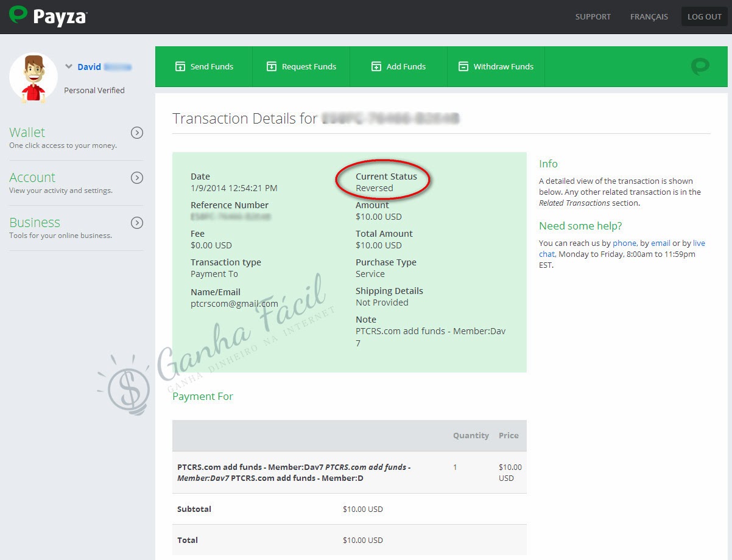The height and width of the screenshot is (560, 732).
Task: Click the PTCRS.com add funds item description
Action: [x=294, y=472]
